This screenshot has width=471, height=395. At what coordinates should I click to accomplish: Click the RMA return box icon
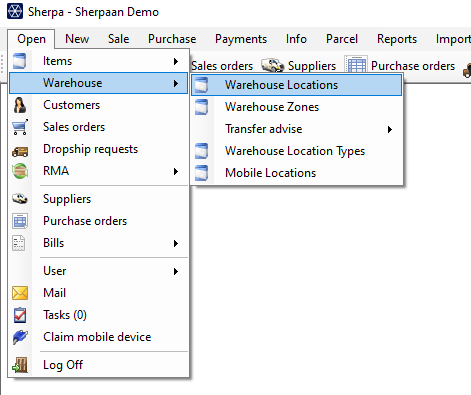coord(20,171)
